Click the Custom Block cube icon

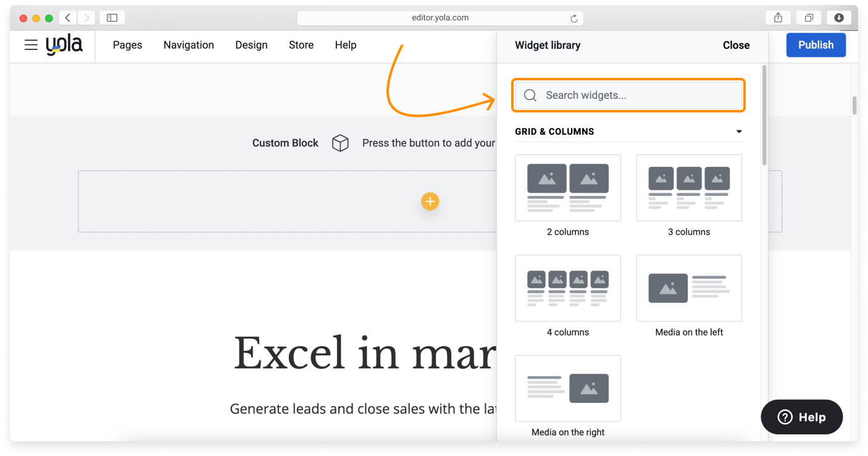pos(340,143)
